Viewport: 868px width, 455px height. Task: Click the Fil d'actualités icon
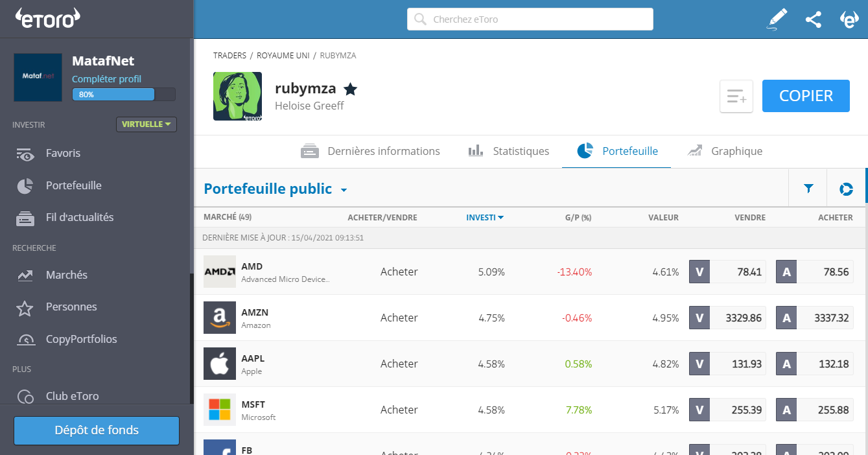(x=25, y=218)
